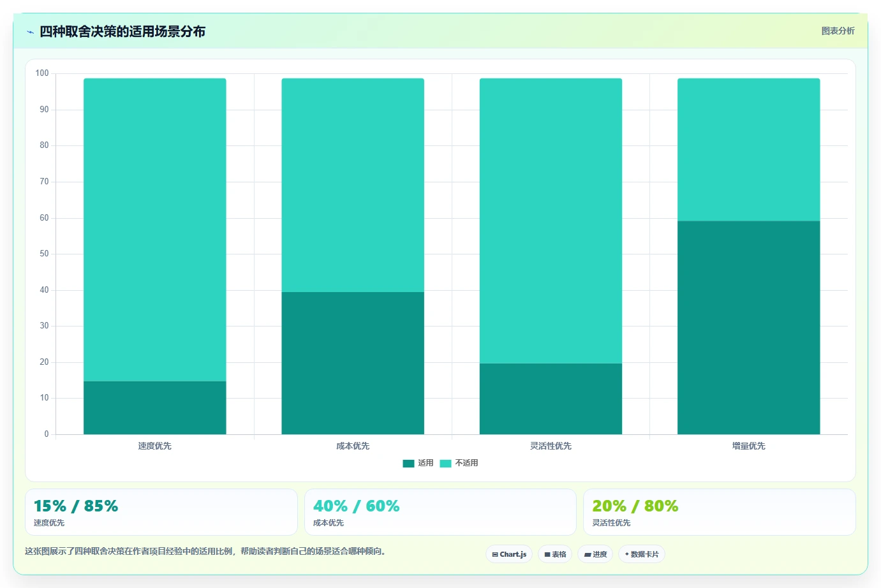881x588 pixels.
Task: Click the 40% / 60% data card
Action: pyautogui.click(x=440, y=512)
